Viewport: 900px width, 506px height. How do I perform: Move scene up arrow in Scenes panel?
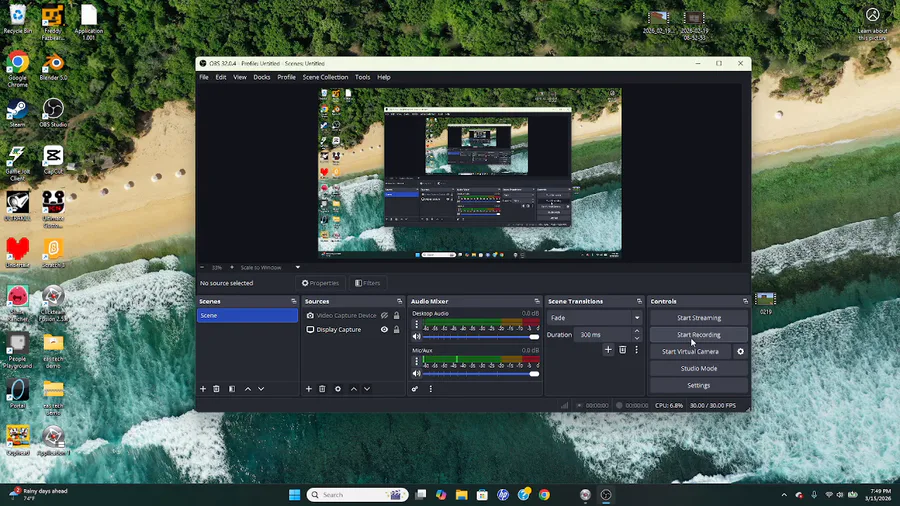click(x=248, y=389)
